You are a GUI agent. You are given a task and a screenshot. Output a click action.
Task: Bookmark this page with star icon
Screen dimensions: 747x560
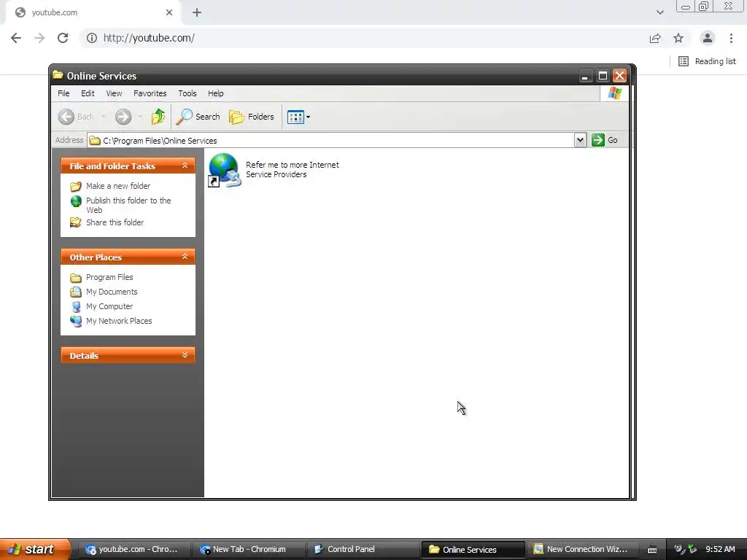click(678, 38)
